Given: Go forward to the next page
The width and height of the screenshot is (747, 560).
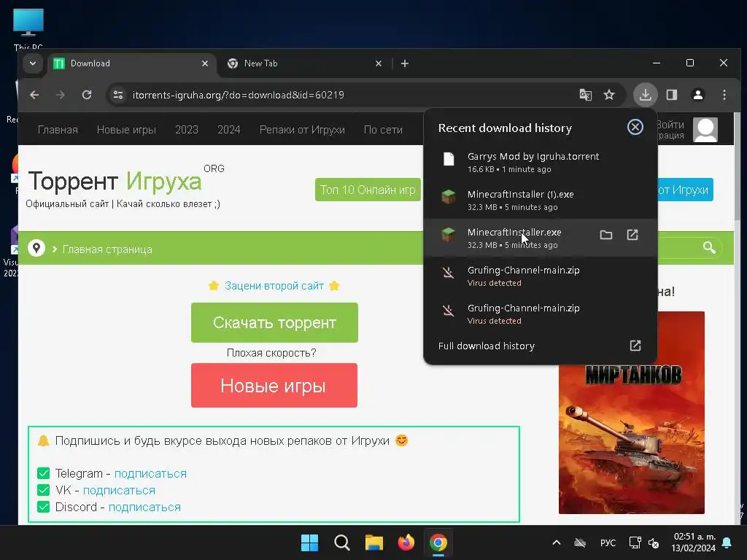Looking at the screenshot, I should click(60, 95).
